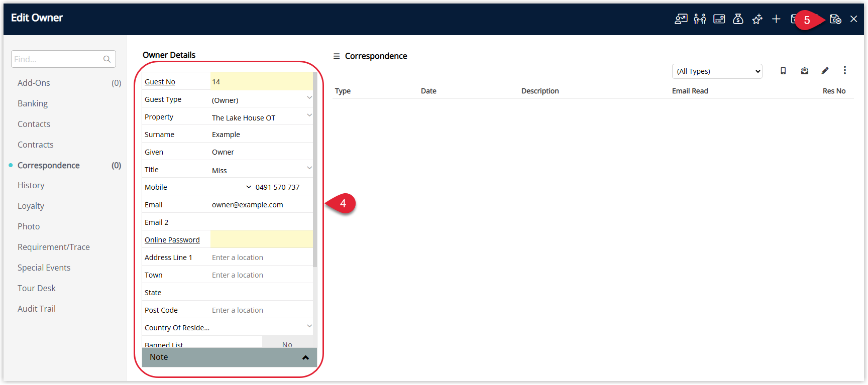Click the Guest No field showing 14

(261, 81)
